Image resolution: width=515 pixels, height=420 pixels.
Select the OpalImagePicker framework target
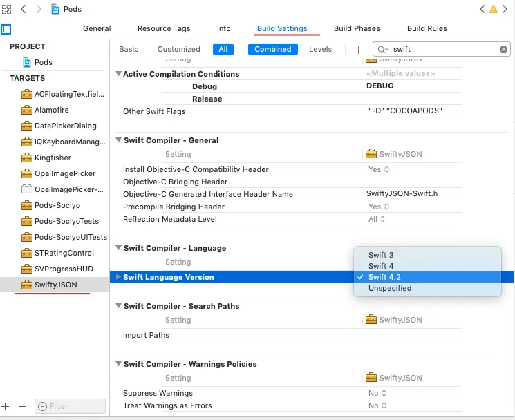tap(59, 173)
